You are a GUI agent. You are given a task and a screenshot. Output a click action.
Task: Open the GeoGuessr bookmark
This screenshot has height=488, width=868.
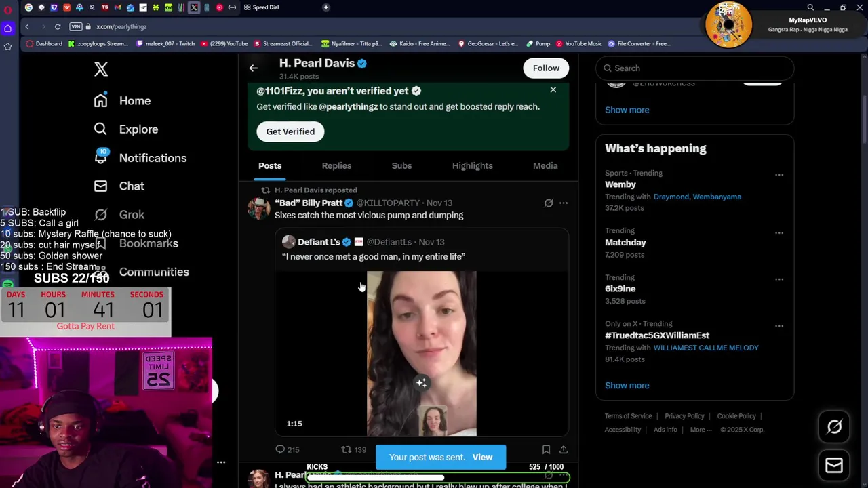[x=488, y=44]
